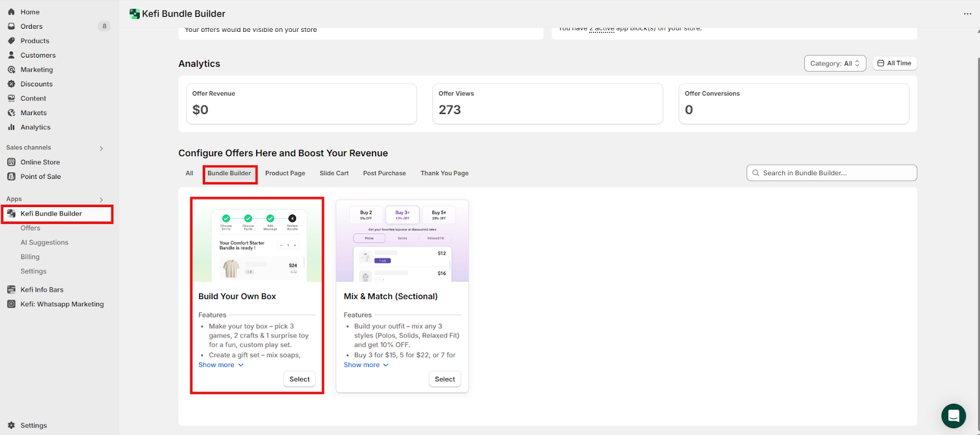Expand Show more under Mix & Match
Image resolution: width=980 pixels, height=435 pixels.
pos(366,365)
